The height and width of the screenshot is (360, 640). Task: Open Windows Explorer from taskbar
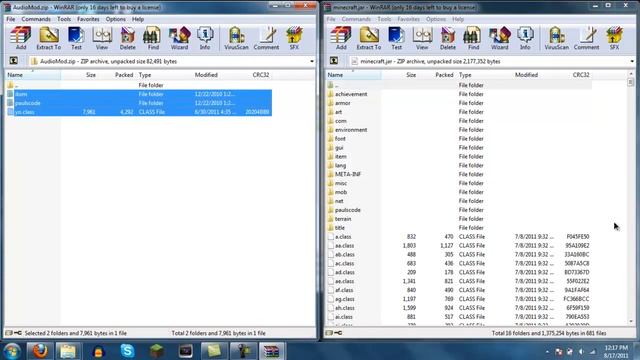68,351
